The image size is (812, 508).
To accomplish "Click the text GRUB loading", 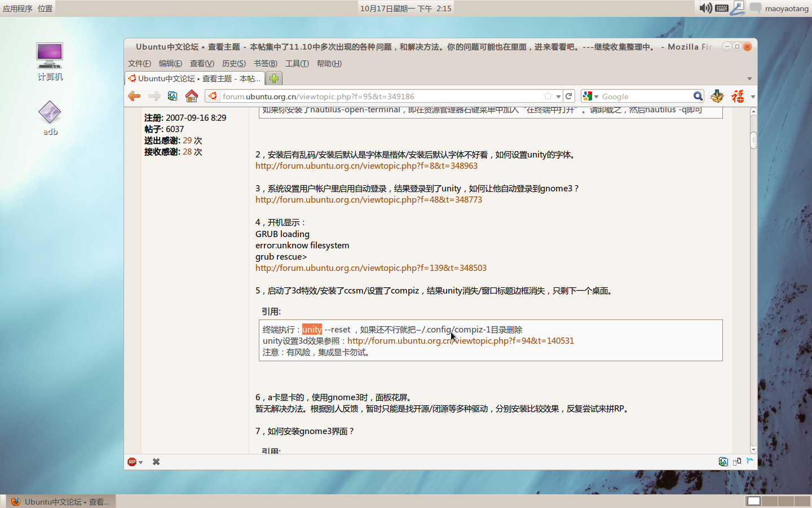I will (x=283, y=234).
